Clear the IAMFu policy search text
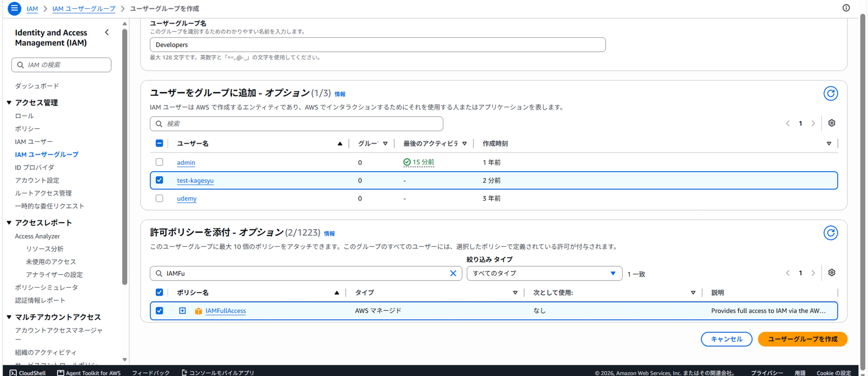 point(453,273)
